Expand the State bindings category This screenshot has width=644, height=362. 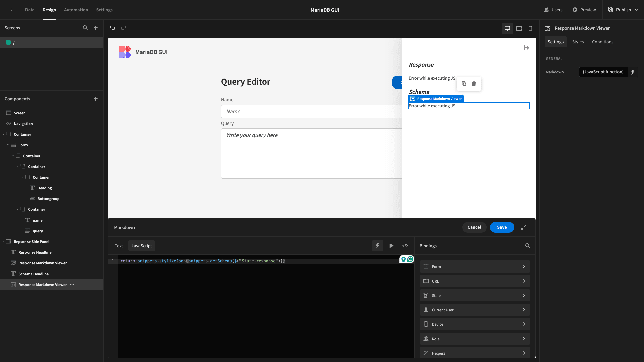click(x=475, y=296)
